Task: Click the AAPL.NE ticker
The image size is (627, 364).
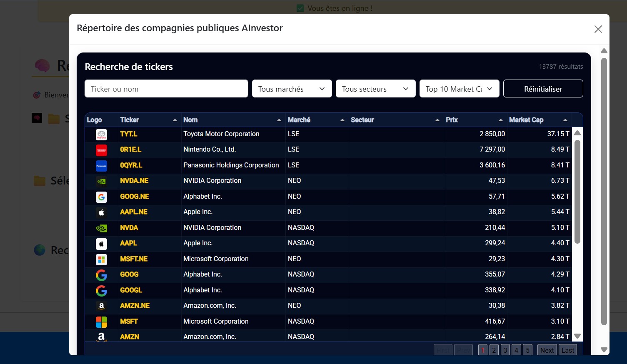Action: click(134, 212)
